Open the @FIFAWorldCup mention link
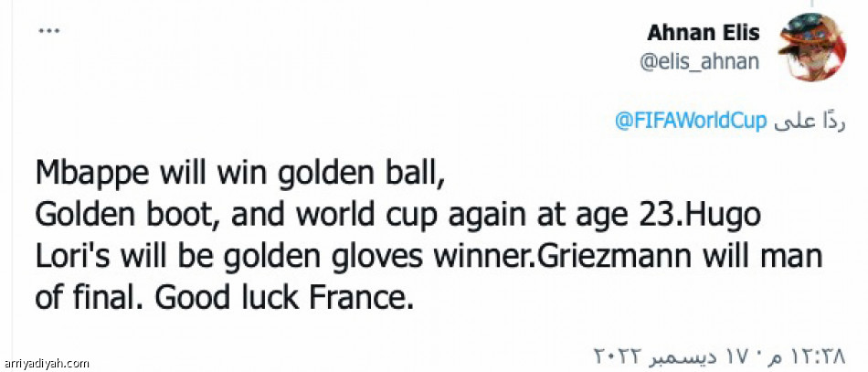Screen dimensions: 868x372 point(690,122)
